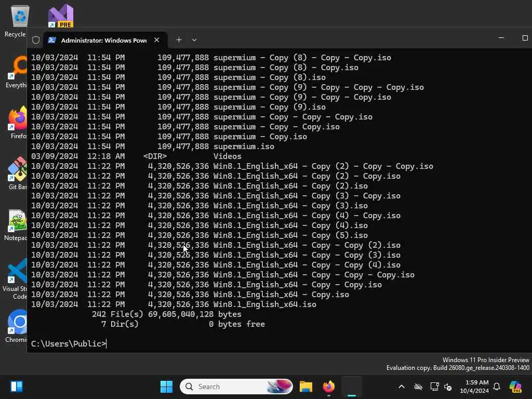The width and height of the screenshot is (532, 399).
Task: Click the 'supermium.iso' file name
Action: 244,147
